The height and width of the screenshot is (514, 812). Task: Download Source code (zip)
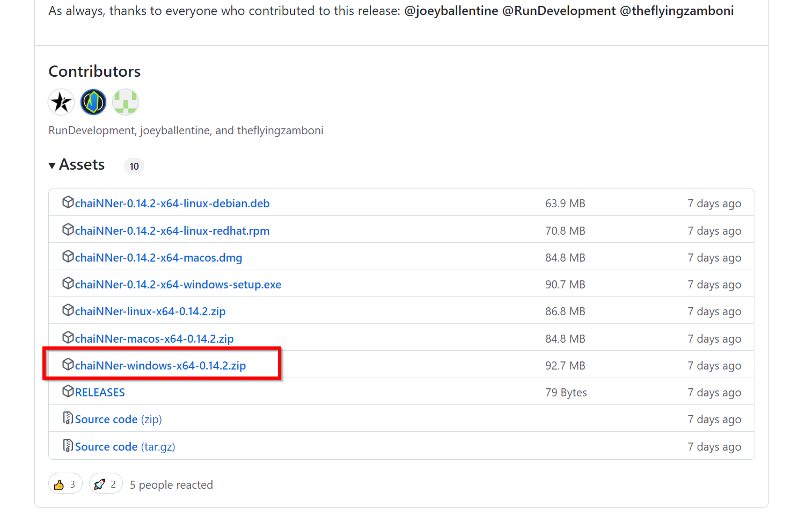point(119,419)
